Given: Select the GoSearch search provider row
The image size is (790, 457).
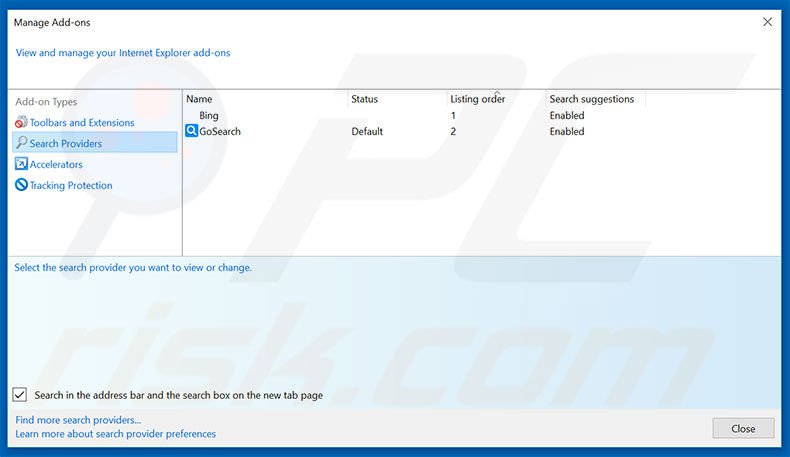Looking at the screenshot, I should pos(415,132).
